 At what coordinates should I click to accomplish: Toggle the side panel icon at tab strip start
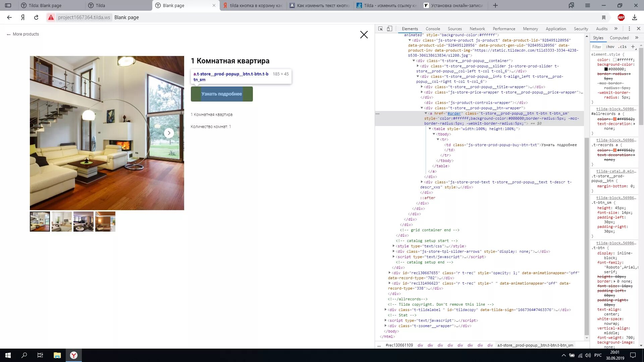click(8, 5)
